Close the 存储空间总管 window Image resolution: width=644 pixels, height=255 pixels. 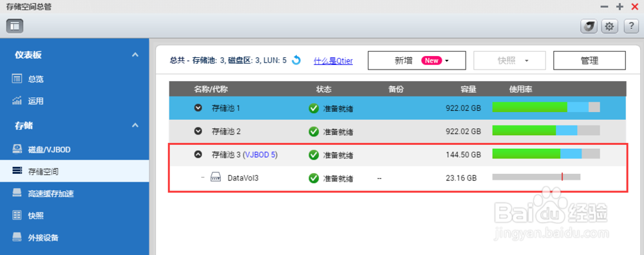pyautogui.click(x=635, y=6)
